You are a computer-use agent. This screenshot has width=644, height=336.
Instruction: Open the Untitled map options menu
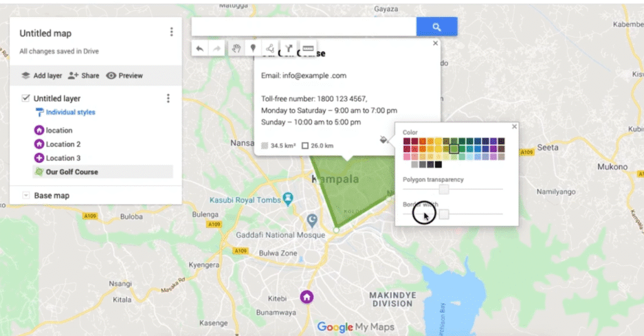click(x=171, y=32)
